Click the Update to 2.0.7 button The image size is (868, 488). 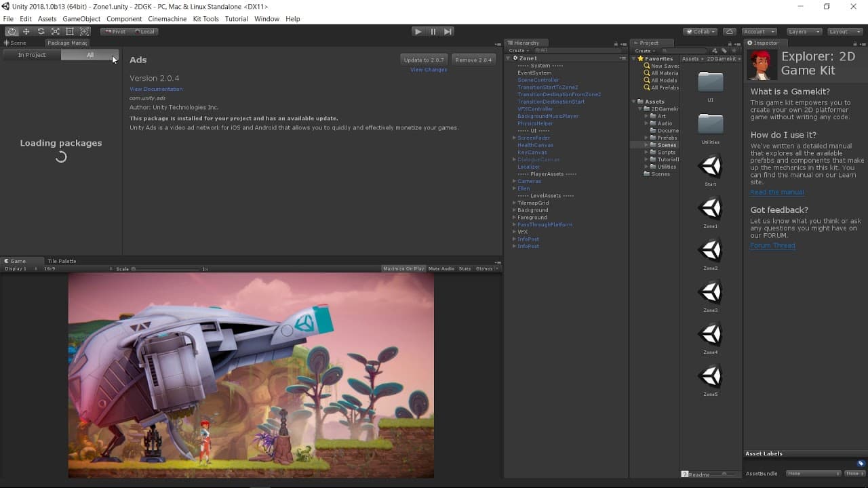(x=424, y=60)
